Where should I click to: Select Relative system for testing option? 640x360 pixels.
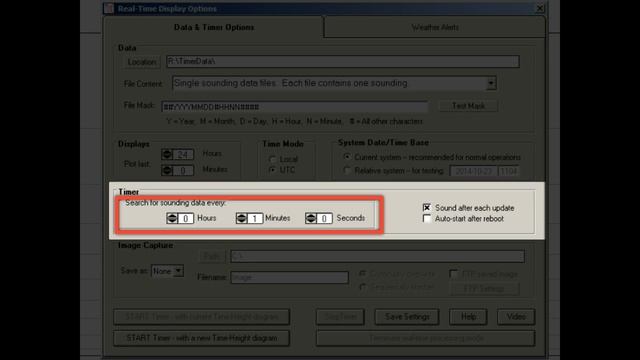pyautogui.click(x=347, y=171)
